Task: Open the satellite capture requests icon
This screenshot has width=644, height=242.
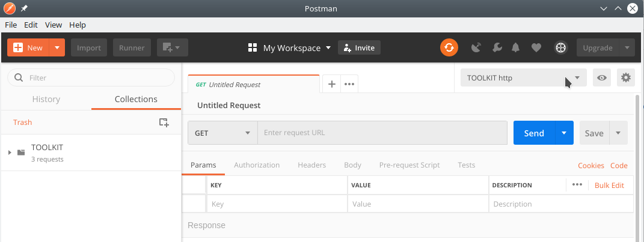Action: tap(476, 48)
